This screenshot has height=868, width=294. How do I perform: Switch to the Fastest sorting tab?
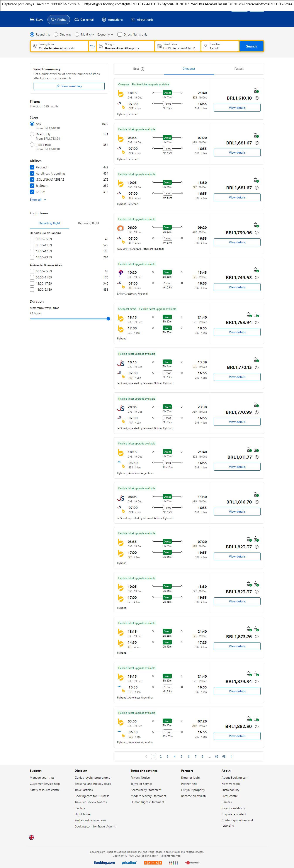click(x=239, y=69)
